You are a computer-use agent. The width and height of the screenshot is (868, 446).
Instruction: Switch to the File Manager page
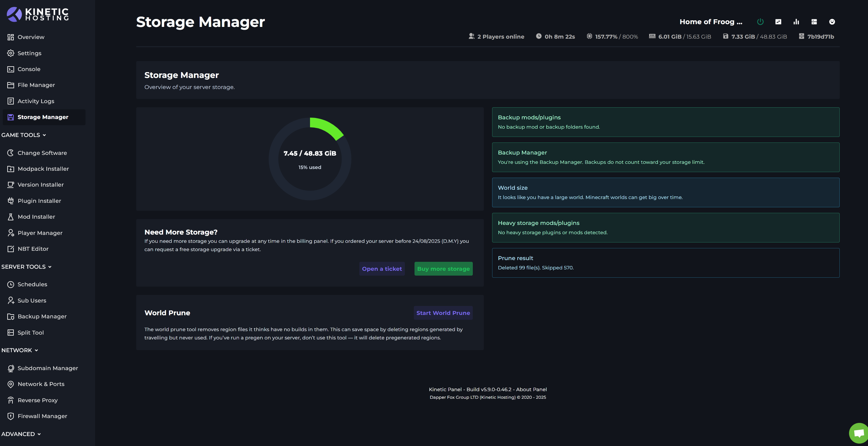pyautogui.click(x=36, y=85)
